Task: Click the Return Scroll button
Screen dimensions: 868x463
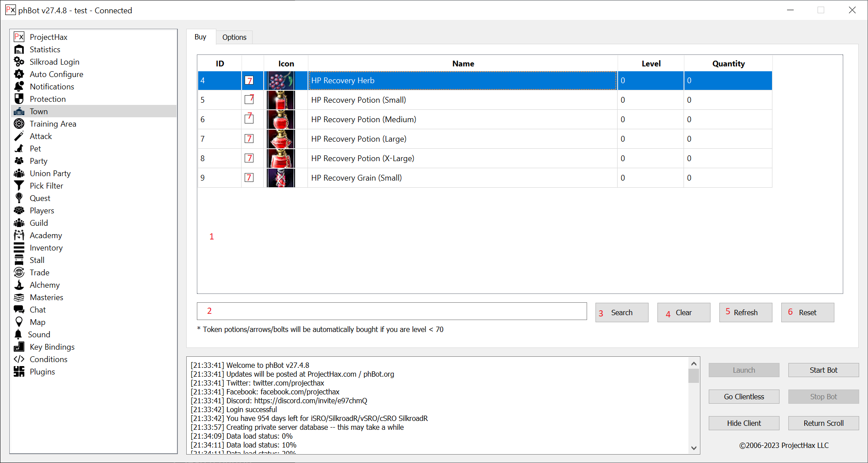Action: (x=823, y=423)
